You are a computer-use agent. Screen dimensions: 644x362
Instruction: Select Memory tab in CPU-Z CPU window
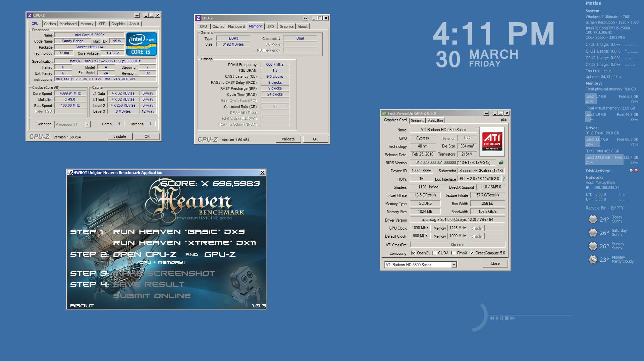point(87,24)
